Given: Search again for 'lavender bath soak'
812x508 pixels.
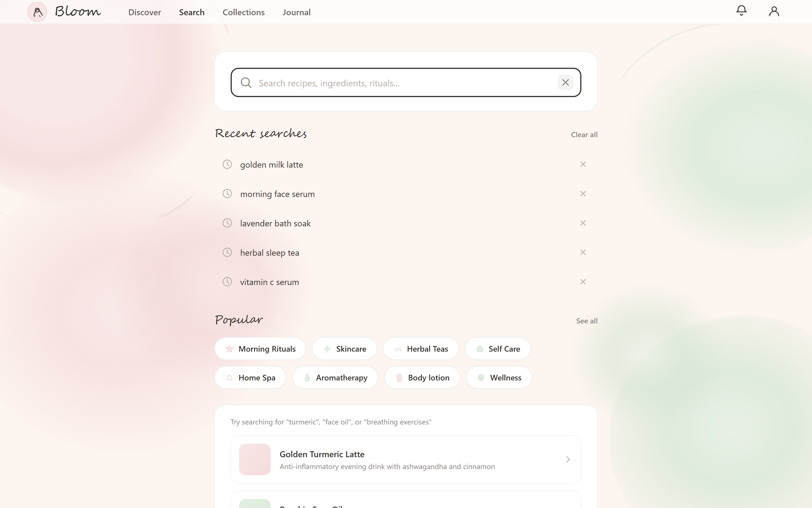Looking at the screenshot, I should click(x=275, y=224).
